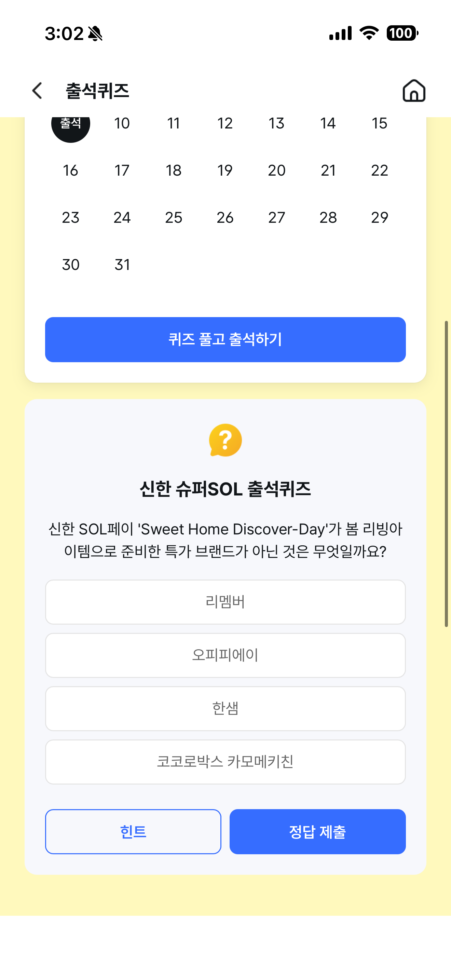Image resolution: width=451 pixels, height=980 pixels.
Task: Select day 17 on the calendar
Action: coord(122,171)
